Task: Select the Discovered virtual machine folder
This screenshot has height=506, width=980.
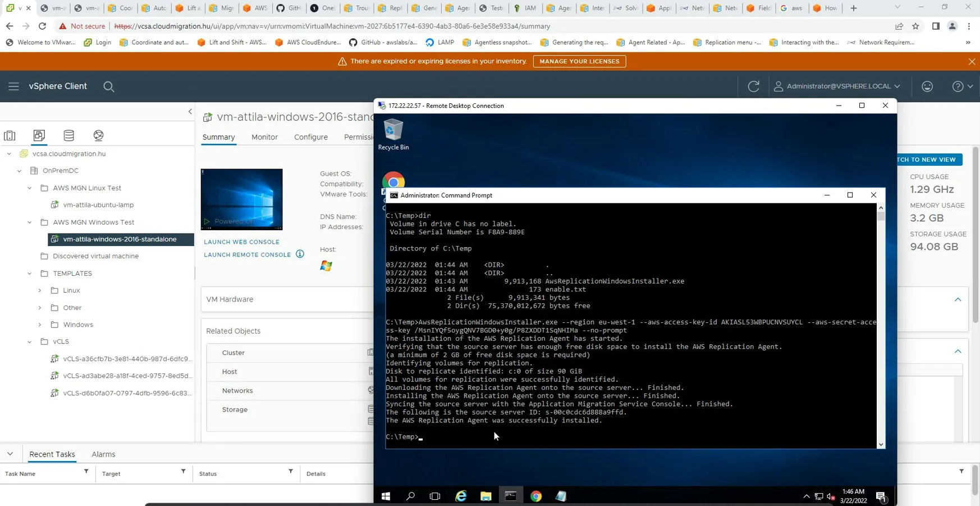Action: pos(95,256)
